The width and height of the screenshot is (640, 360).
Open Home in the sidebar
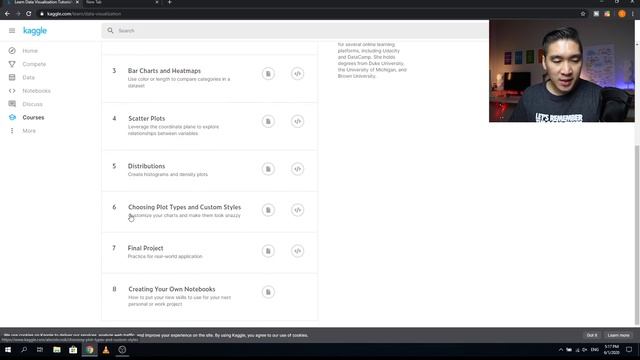(x=30, y=51)
